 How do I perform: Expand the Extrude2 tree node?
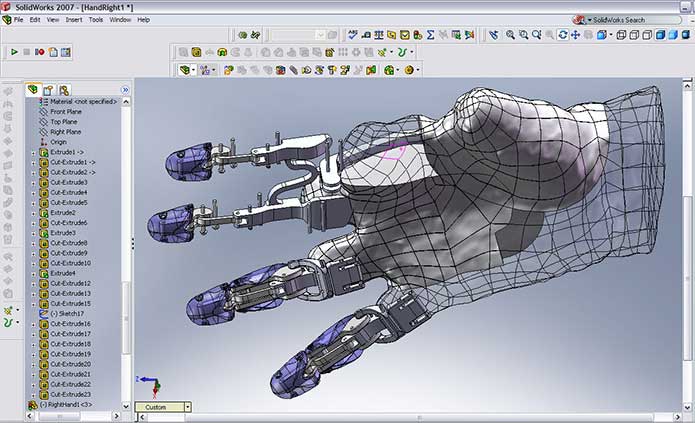click(x=33, y=213)
